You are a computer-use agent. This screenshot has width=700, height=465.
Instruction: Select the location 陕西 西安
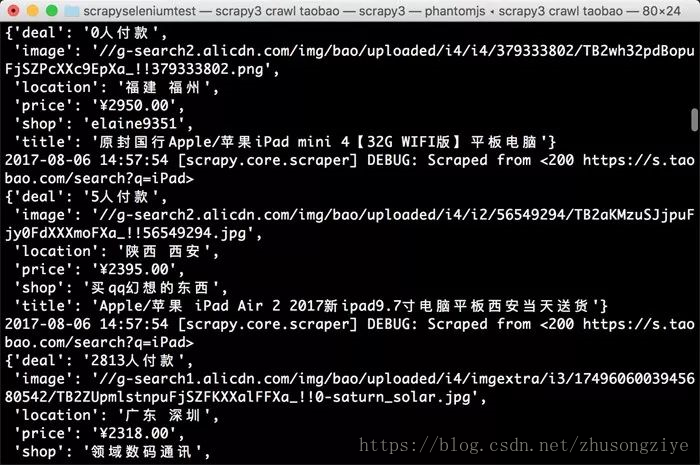pos(162,252)
